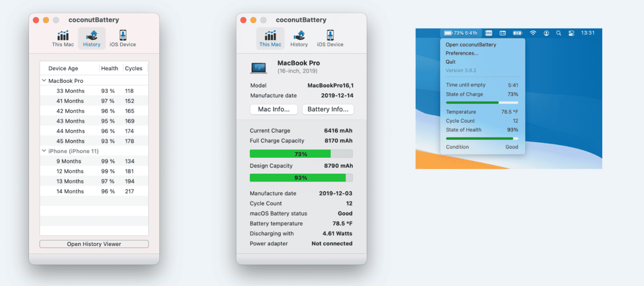Click the 217 cycles cell

coord(130,191)
